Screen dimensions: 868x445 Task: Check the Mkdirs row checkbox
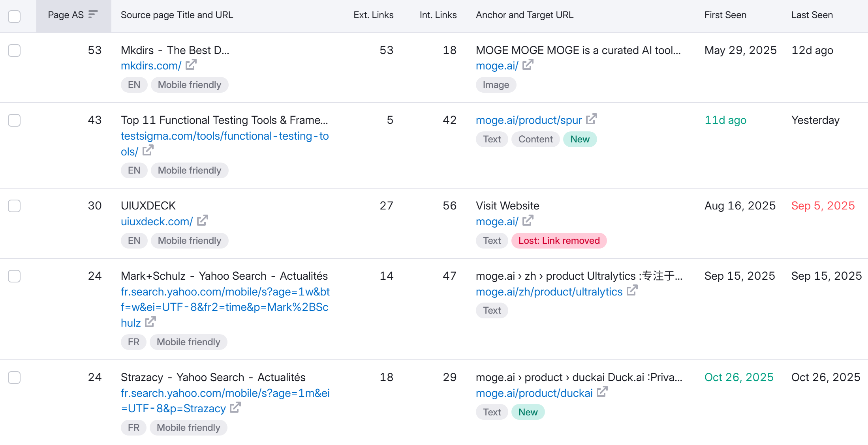(x=14, y=50)
